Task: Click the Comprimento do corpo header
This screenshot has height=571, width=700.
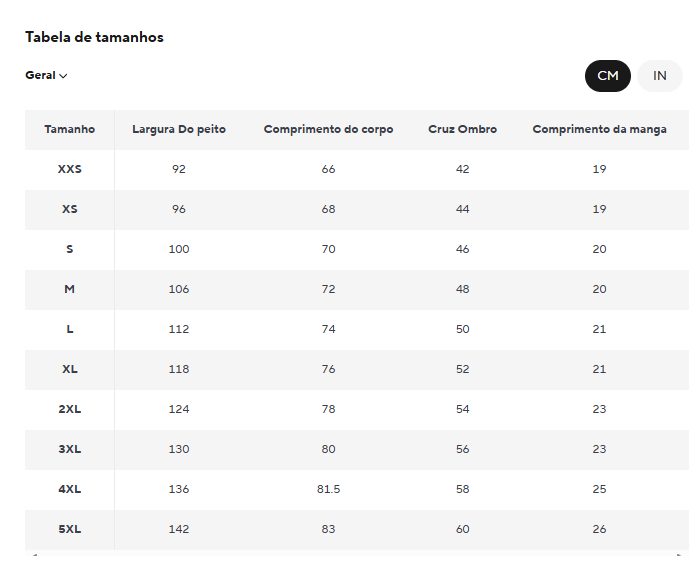Action: tap(328, 129)
